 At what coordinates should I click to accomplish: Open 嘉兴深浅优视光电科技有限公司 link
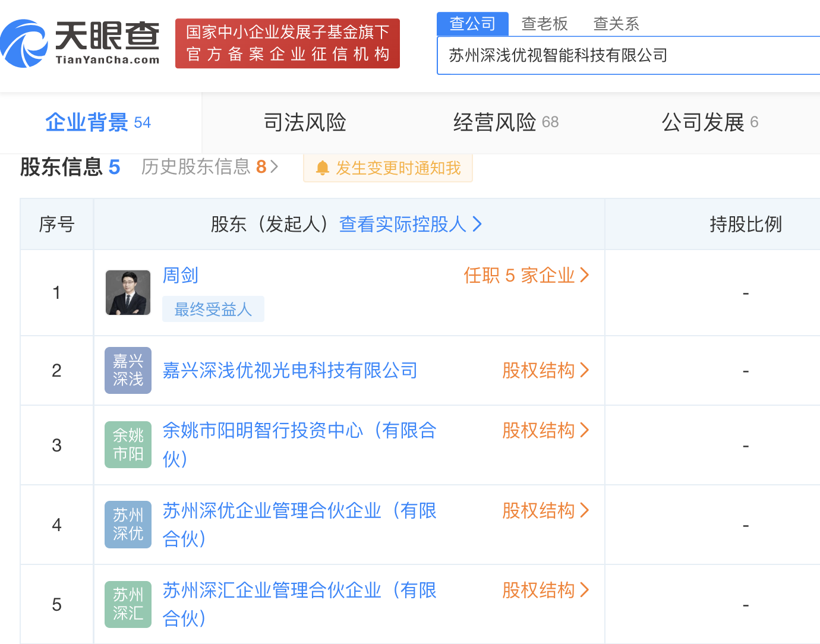click(290, 370)
